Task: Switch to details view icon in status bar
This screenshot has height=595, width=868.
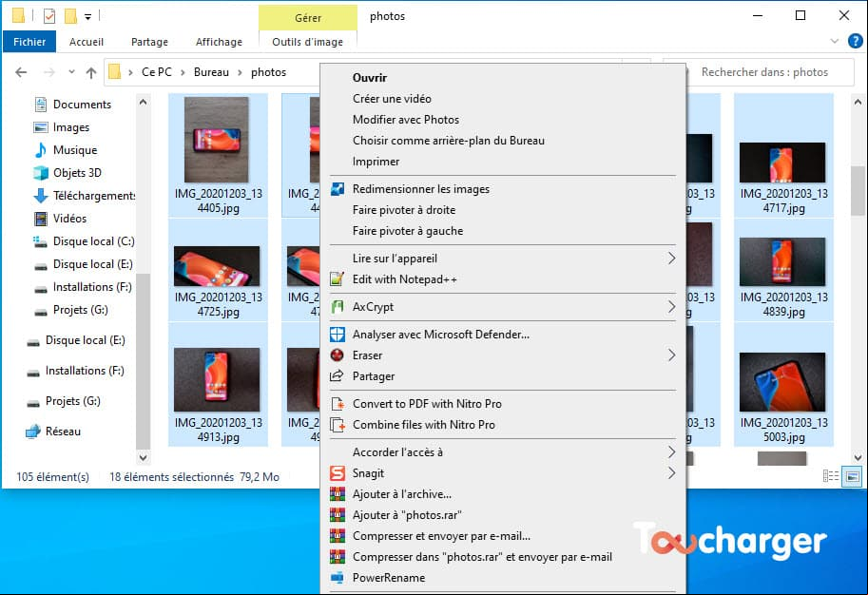Action: [830, 476]
